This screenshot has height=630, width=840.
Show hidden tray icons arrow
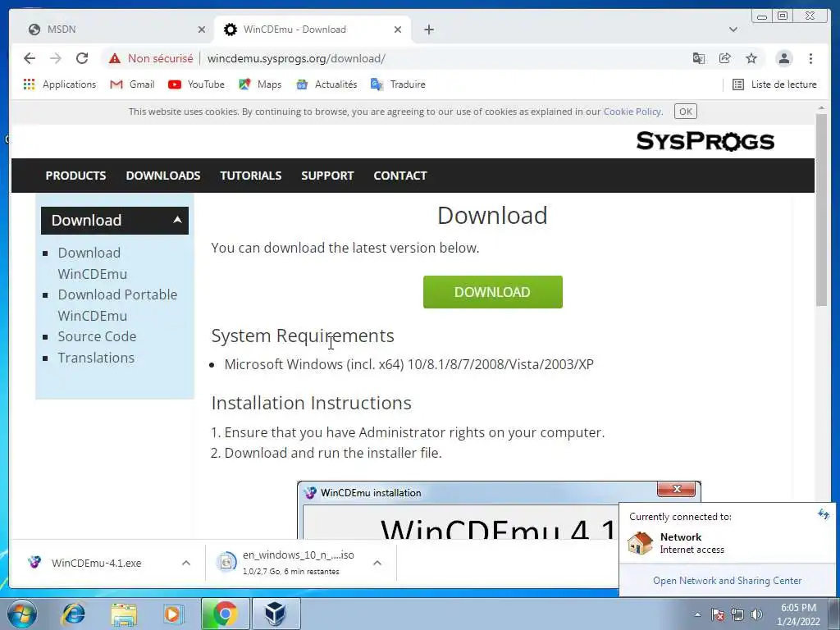pyautogui.click(x=697, y=614)
